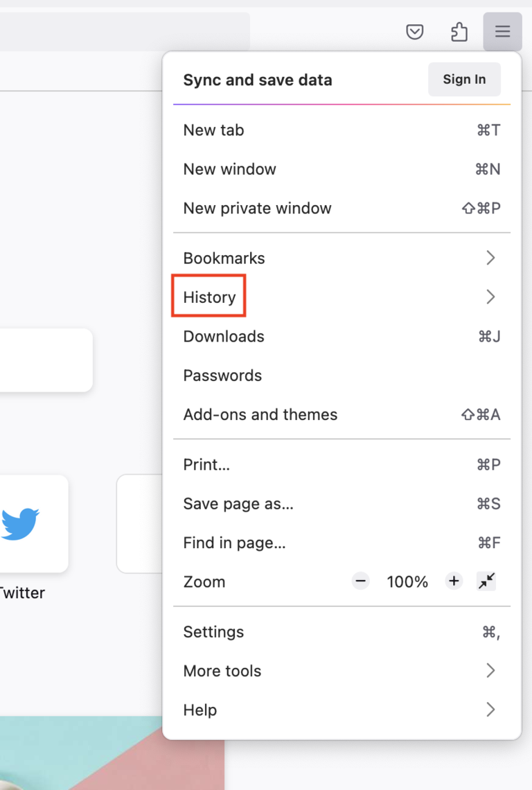
Task: Click the Pocket save icon
Action: tap(414, 32)
